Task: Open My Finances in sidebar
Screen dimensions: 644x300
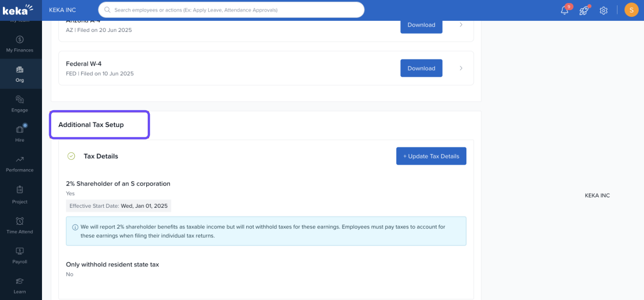Action: [x=20, y=44]
